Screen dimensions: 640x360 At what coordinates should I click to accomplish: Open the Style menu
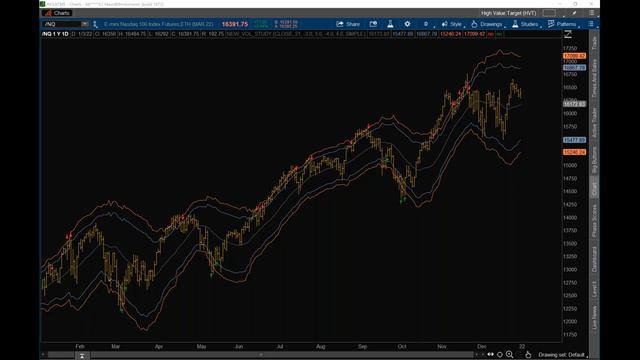(452, 24)
